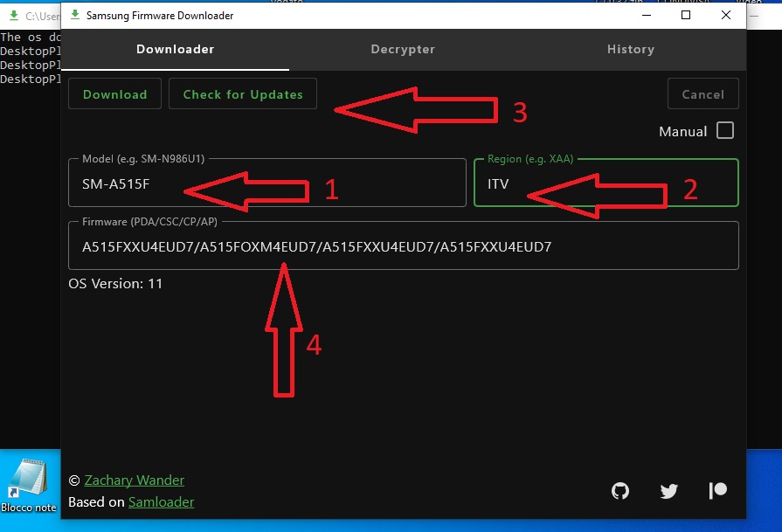
Task: Click the Cancel button
Action: pyautogui.click(x=702, y=93)
